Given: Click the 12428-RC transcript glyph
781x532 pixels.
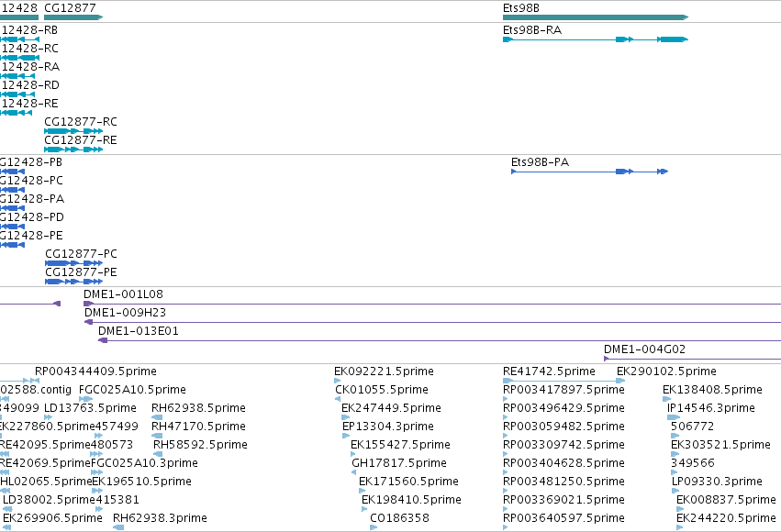Looking at the screenshot, I should (19, 58).
